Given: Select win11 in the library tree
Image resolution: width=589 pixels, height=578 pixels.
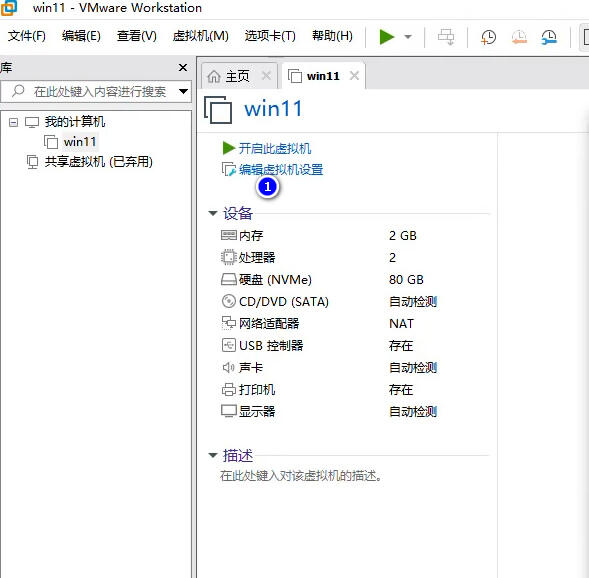Looking at the screenshot, I should (80, 142).
